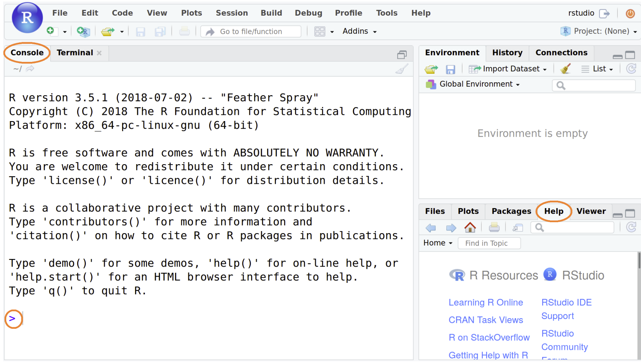
Task: Click the orange quit session power icon
Action: click(x=630, y=13)
